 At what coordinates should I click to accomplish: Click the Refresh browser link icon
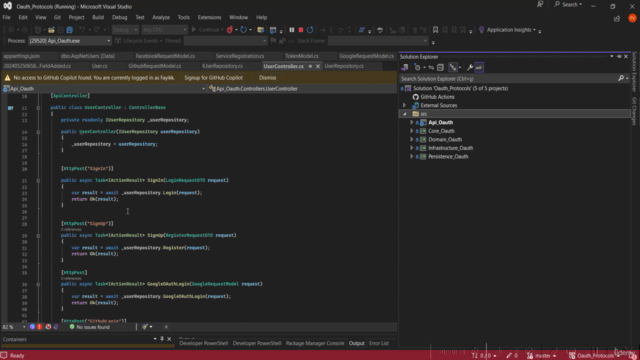point(244,30)
